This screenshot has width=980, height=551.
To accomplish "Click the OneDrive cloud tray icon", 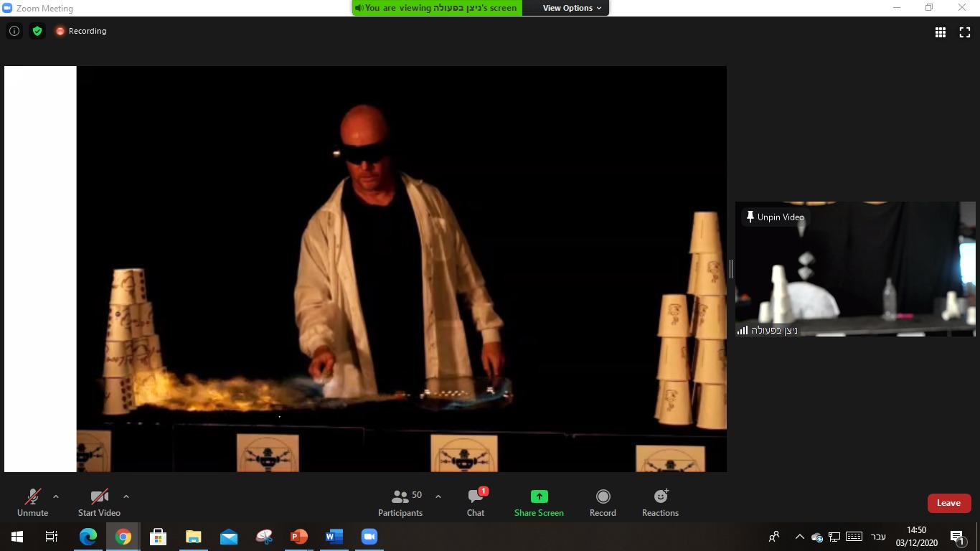I will (817, 537).
